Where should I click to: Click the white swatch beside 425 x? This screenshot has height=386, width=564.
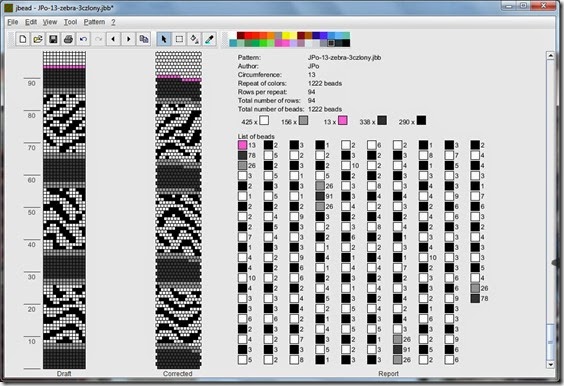click(264, 121)
